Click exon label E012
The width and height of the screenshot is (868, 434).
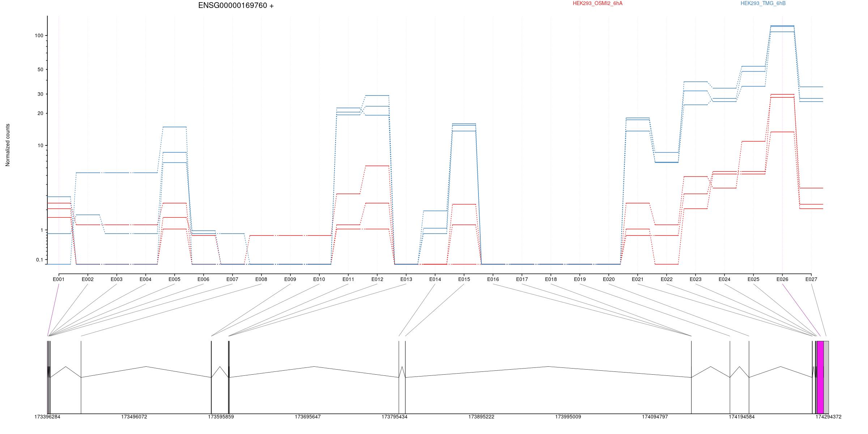point(377,279)
